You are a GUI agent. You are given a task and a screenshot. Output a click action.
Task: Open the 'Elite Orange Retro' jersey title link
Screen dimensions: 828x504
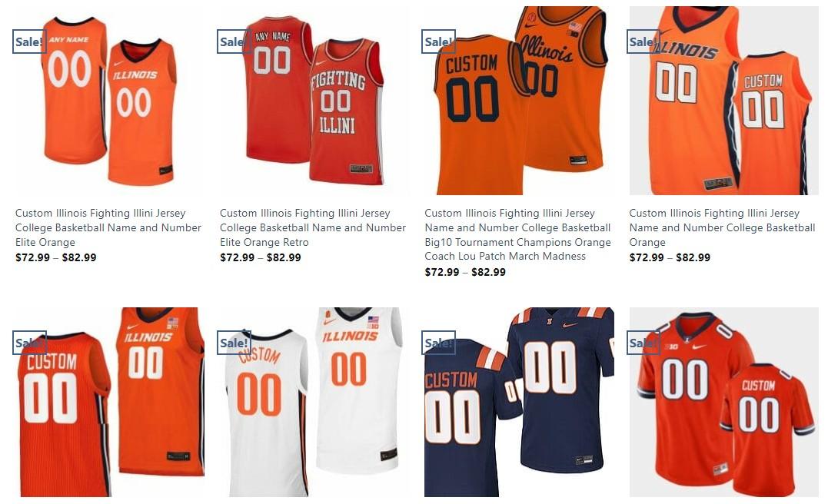click(x=313, y=227)
